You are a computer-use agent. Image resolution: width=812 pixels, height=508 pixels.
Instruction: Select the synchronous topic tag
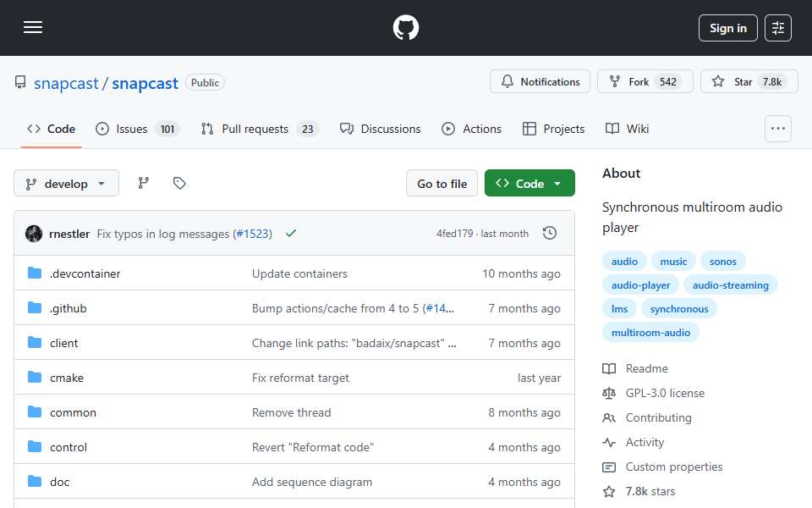pos(679,309)
